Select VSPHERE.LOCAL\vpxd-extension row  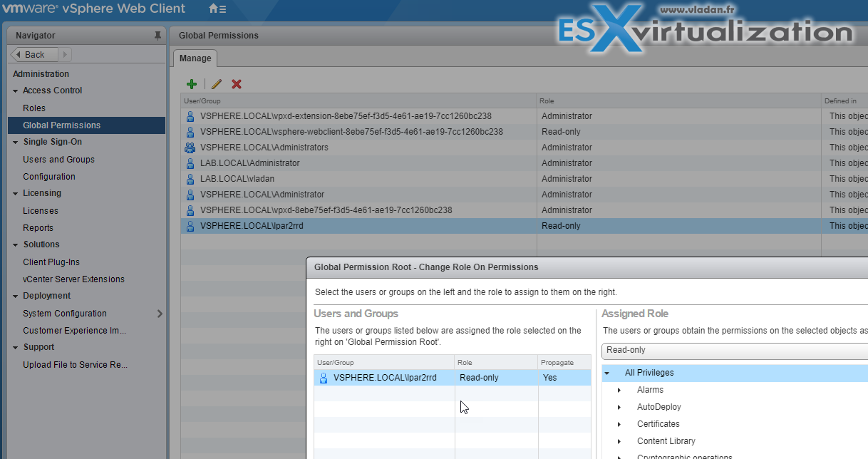click(x=525, y=116)
